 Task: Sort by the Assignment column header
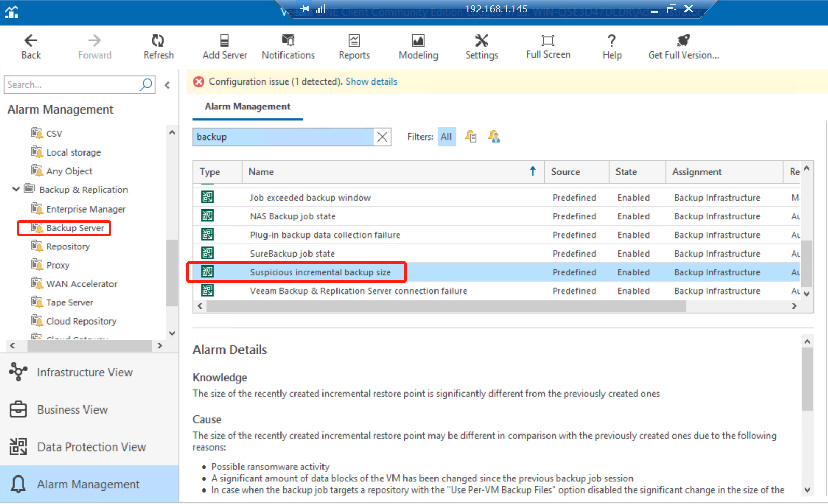pyautogui.click(x=724, y=172)
